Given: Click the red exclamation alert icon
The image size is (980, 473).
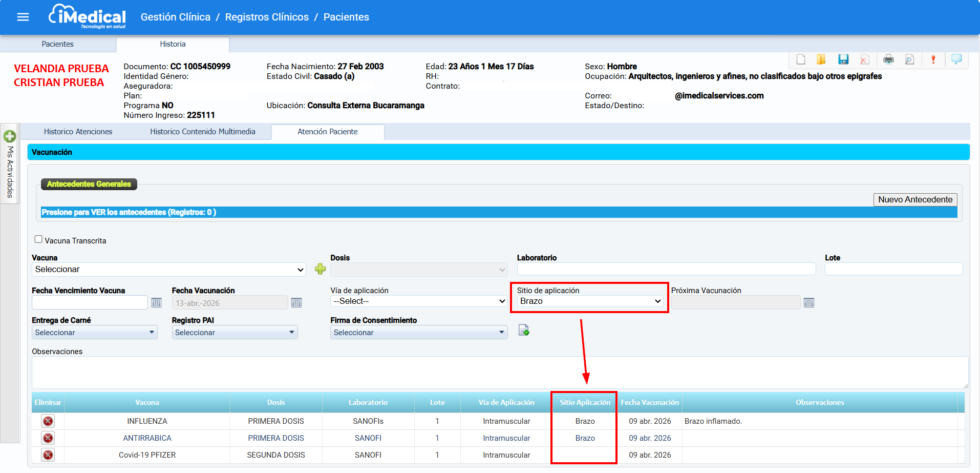Looking at the screenshot, I should [933, 59].
